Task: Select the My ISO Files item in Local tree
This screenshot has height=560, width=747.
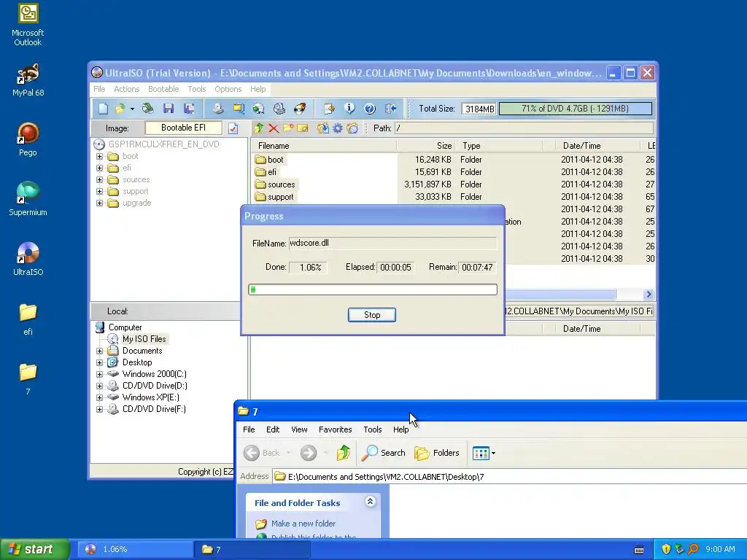Action: point(144,339)
